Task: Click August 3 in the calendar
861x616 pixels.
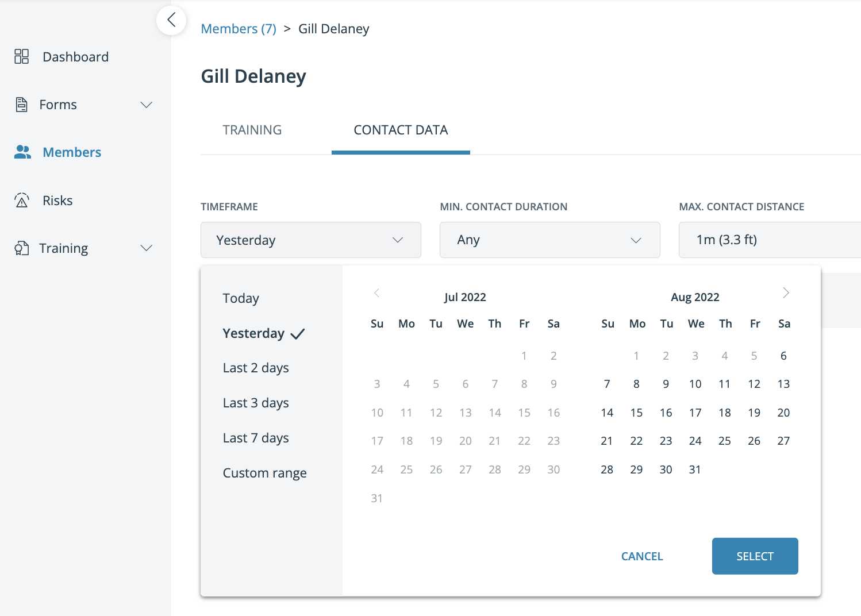Action: pos(695,356)
